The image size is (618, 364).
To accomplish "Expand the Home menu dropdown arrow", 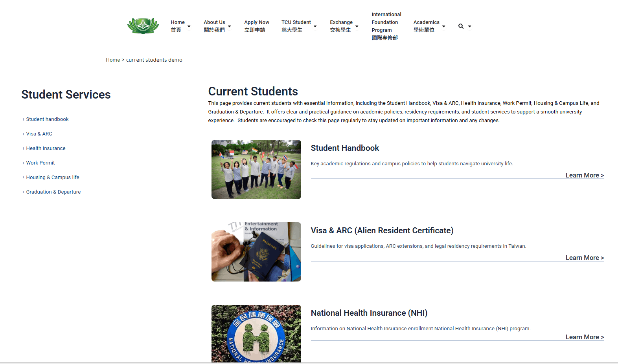I will pyautogui.click(x=189, y=26).
